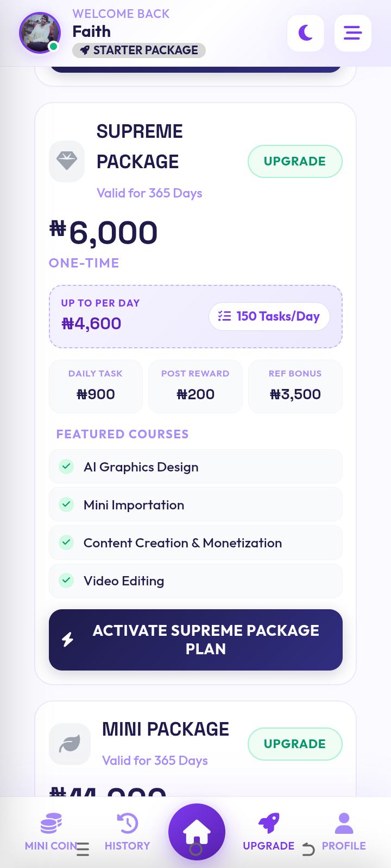Open Faith's profile avatar picture
The height and width of the screenshot is (868, 391).
tap(40, 33)
